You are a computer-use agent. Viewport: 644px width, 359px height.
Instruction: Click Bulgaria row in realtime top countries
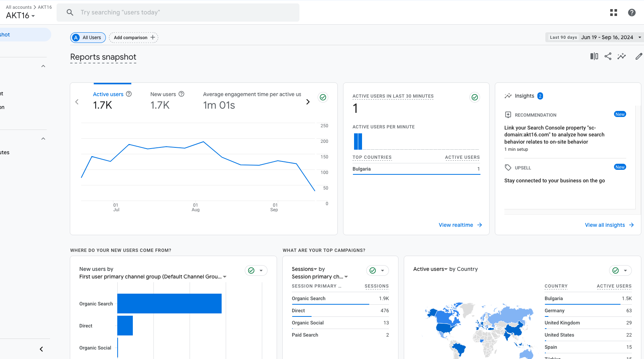(x=416, y=169)
